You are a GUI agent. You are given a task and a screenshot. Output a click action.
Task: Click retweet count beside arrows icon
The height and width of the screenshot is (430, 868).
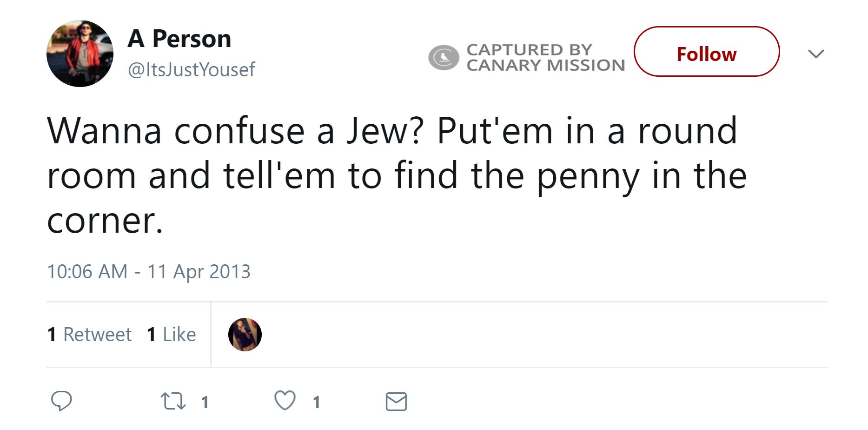(x=205, y=402)
